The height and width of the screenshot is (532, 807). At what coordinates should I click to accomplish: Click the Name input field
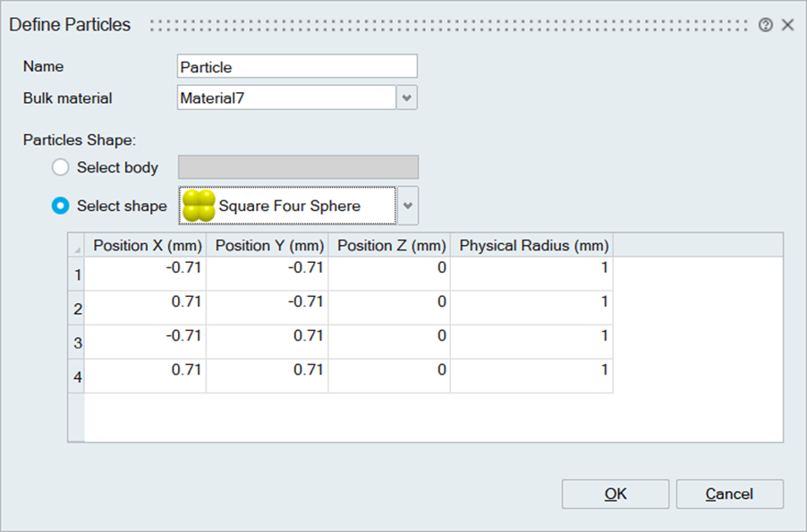(x=297, y=66)
